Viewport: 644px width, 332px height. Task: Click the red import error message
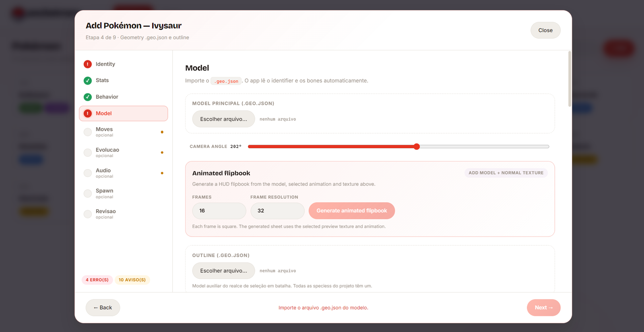pos(323,308)
